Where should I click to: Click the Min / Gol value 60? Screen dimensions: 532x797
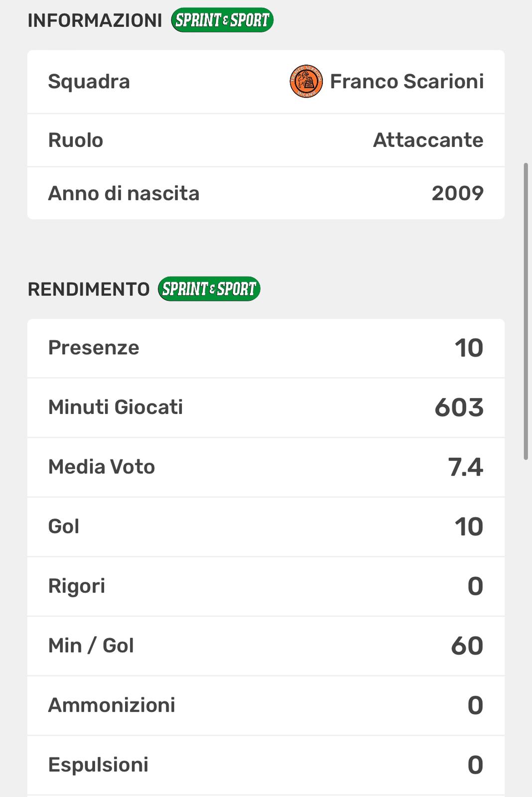467,646
